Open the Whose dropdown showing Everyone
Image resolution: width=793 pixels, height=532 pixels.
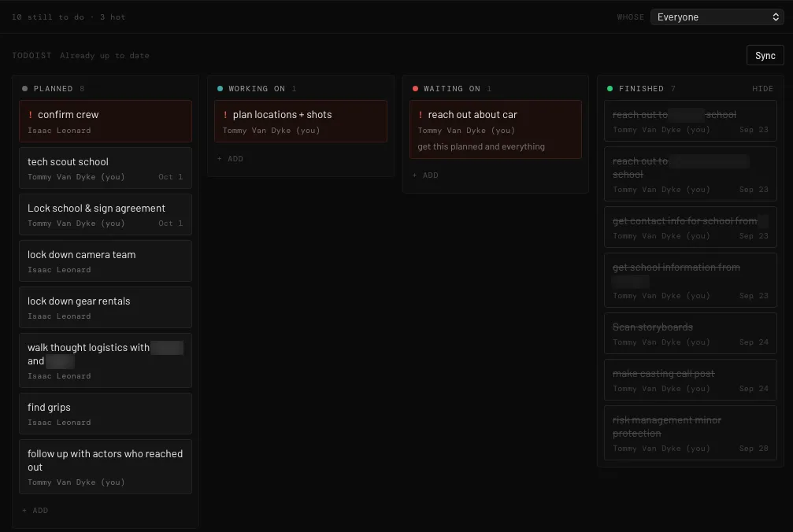coord(717,17)
